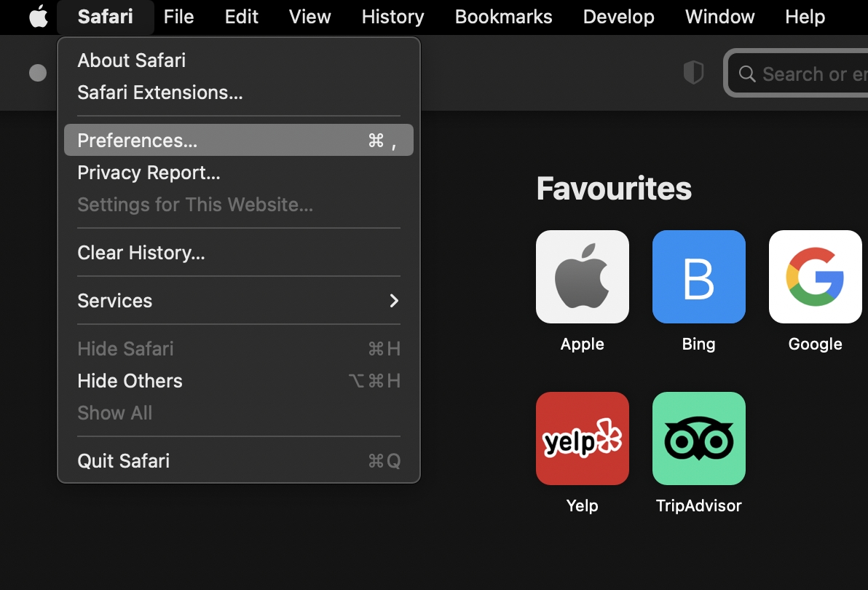Open the Yelp favourite tile

tap(583, 438)
